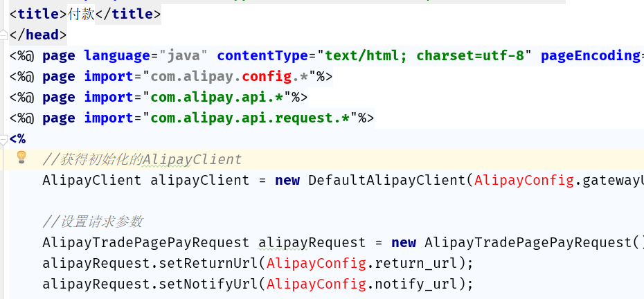Image resolution: width=644 pixels, height=299 pixels.
Task: Click the contentType attribute name
Action: pyautogui.click(x=262, y=55)
